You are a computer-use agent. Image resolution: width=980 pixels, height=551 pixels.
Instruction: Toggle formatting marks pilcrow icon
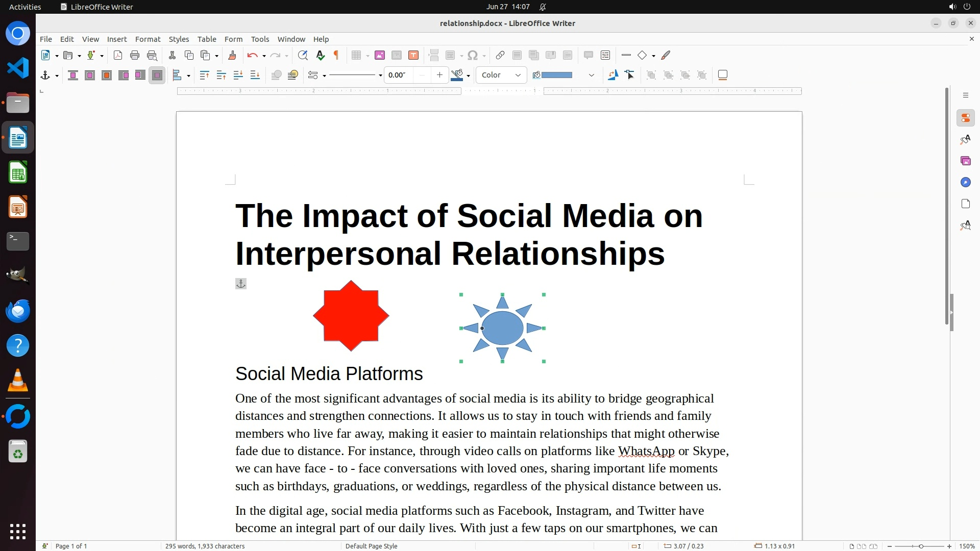pos(336,55)
